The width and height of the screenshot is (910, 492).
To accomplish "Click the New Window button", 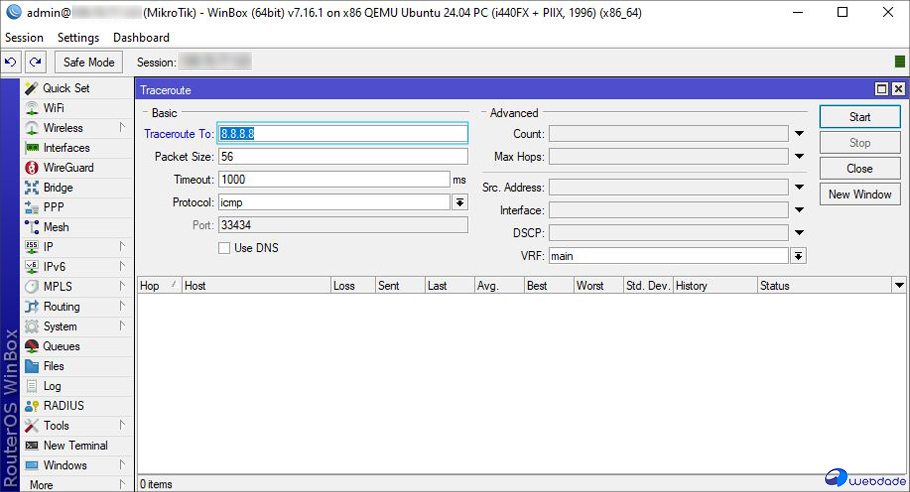I will pos(859,194).
